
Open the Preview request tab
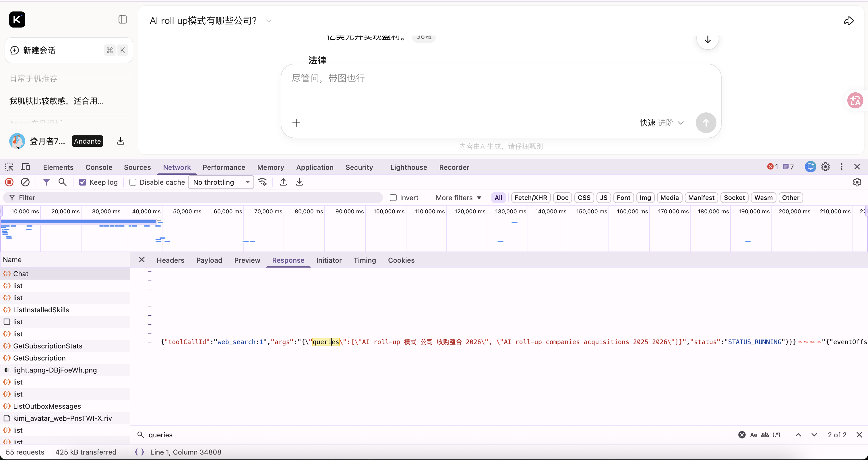(x=247, y=260)
